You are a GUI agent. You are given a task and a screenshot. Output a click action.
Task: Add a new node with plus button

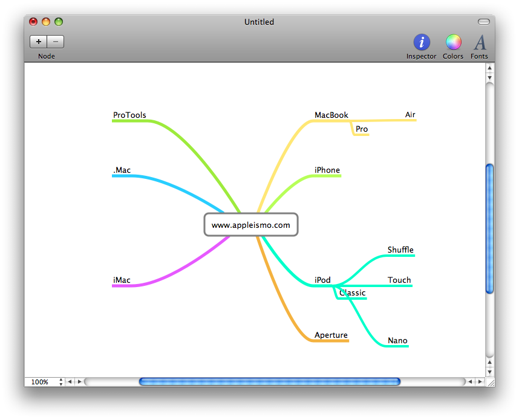pos(38,42)
